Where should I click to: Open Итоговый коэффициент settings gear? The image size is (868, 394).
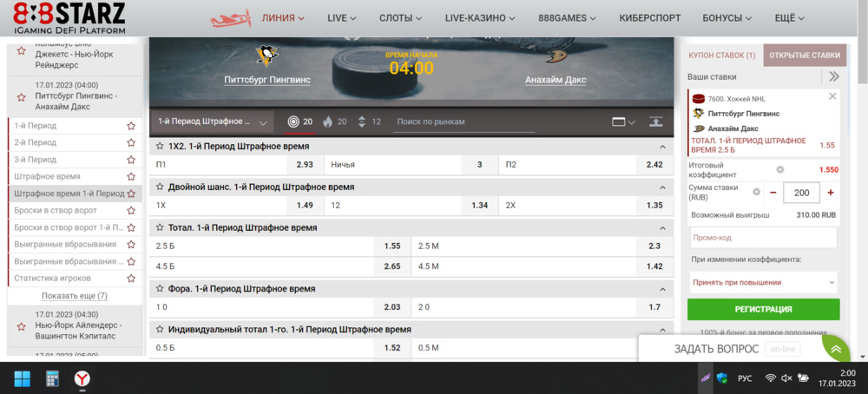(780, 169)
